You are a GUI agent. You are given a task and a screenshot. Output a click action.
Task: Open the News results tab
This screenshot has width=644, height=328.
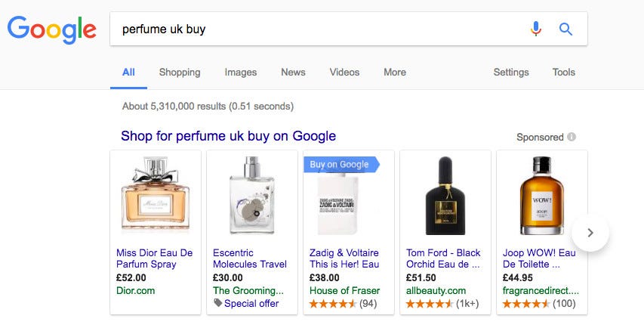(293, 73)
